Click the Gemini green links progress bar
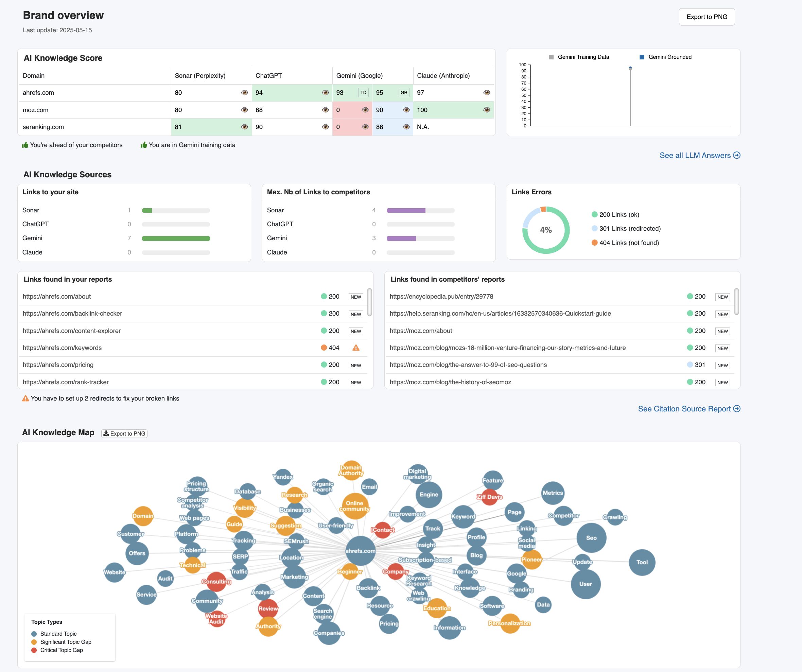802x672 pixels. click(176, 238)
